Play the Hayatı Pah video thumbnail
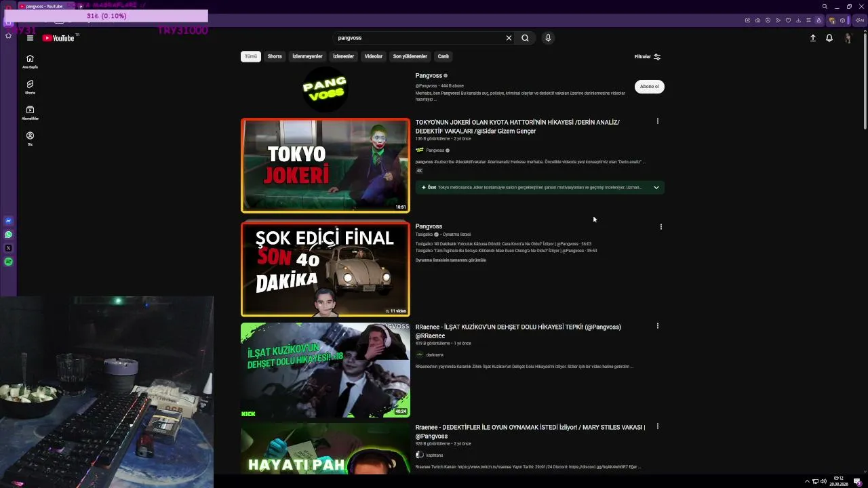The height and width of the screenshot is (488, 868). tap(325, 449)
